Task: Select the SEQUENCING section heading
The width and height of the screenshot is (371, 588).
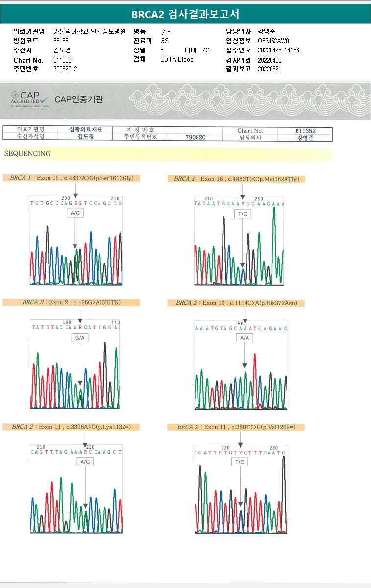Action: point(27,154)
